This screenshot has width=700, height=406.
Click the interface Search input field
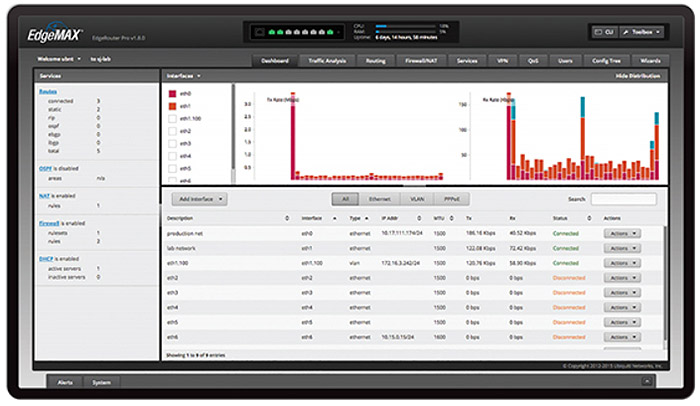click(624, 199)
